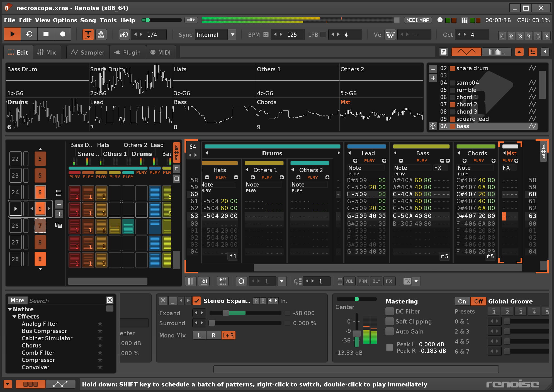This screenshot has height=392, width=554.
Task: Toggle PLAY mute on the Lead track
Action: click(369, 161)
